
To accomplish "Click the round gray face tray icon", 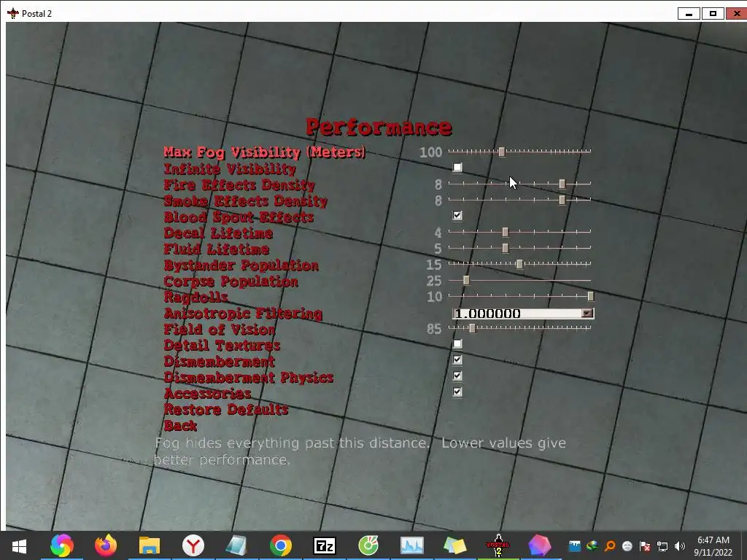I will click(627, 546).
